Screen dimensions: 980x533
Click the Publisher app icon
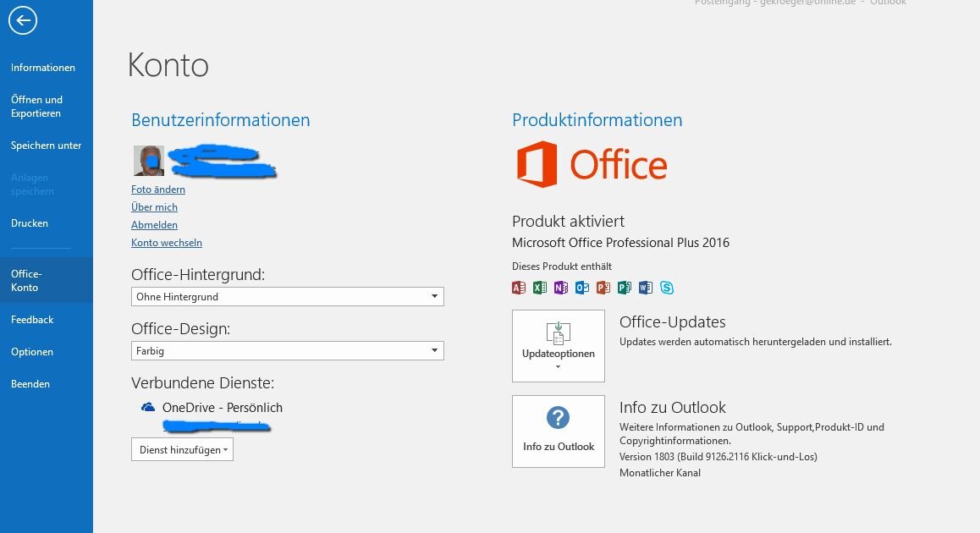[x=625, y=288]
